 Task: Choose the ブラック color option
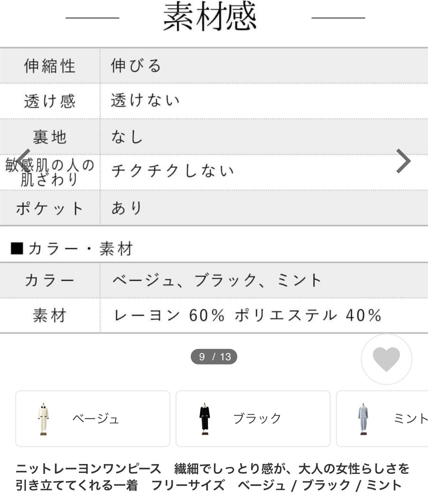(257, 419)
